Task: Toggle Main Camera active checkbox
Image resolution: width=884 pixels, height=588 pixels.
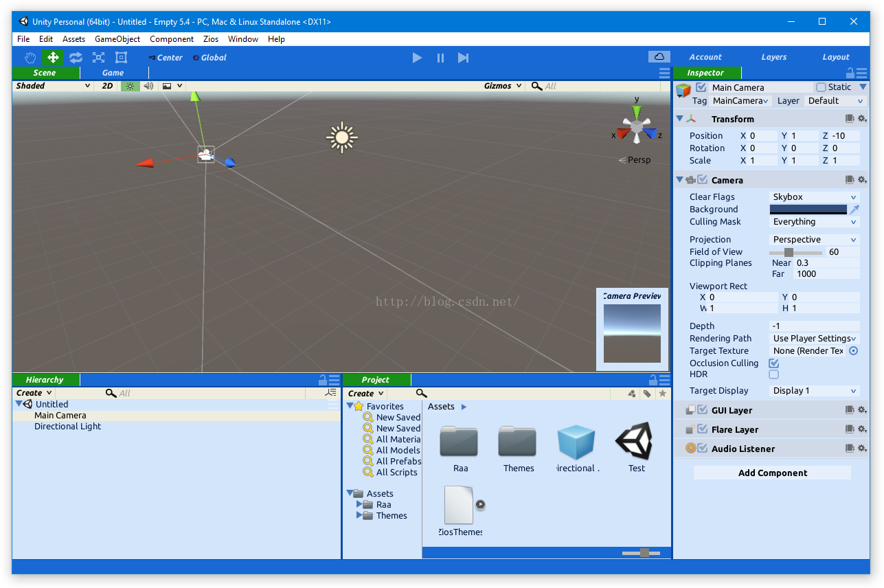Action: click(x=701, y=87)
